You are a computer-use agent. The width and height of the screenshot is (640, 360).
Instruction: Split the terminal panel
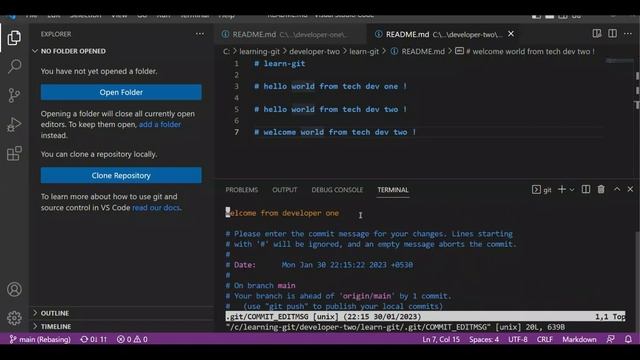point(586,189)
